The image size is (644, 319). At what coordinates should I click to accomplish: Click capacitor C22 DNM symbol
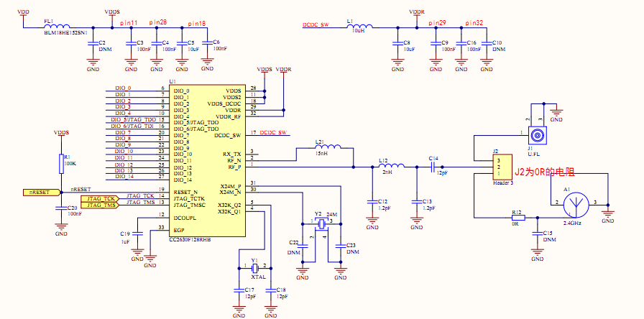[303, 246]
